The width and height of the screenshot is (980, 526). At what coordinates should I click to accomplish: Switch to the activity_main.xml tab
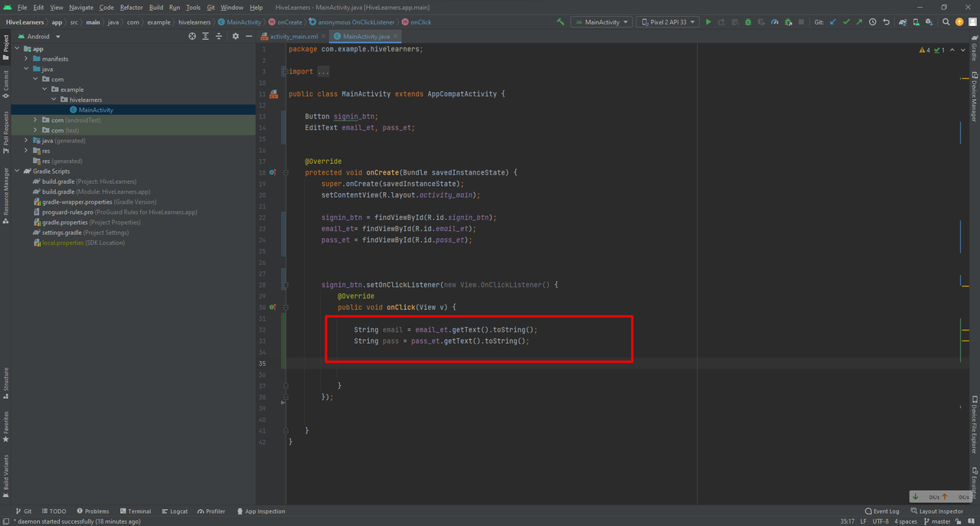(x=293, y=36)
